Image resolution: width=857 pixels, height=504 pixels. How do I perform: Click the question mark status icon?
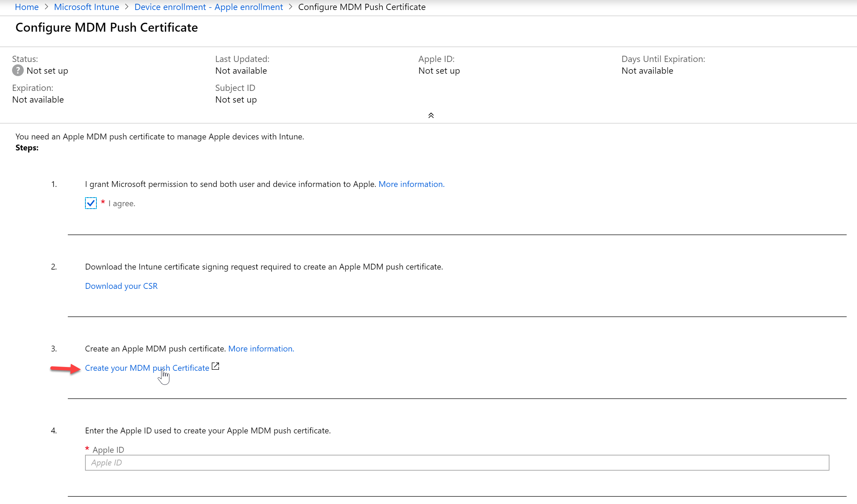coord(18,71)
